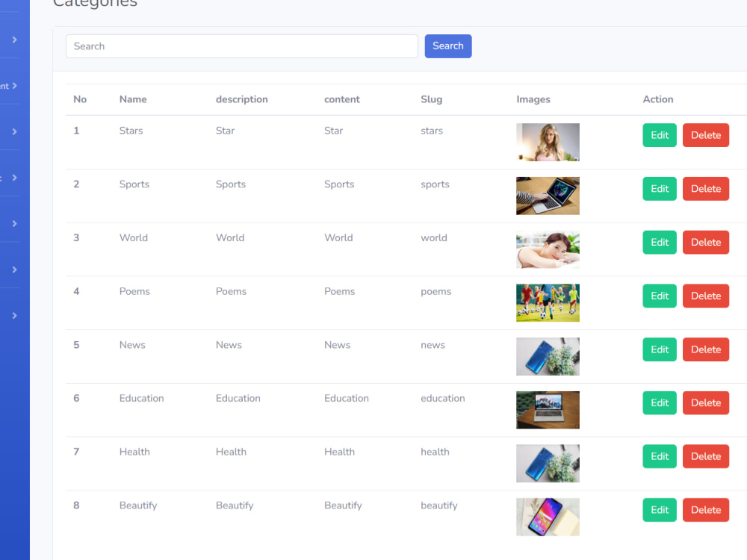The height and width of the screenshot is (560, 747).
Task: Select the 'world' slug cell
Action: click(434, 237)
